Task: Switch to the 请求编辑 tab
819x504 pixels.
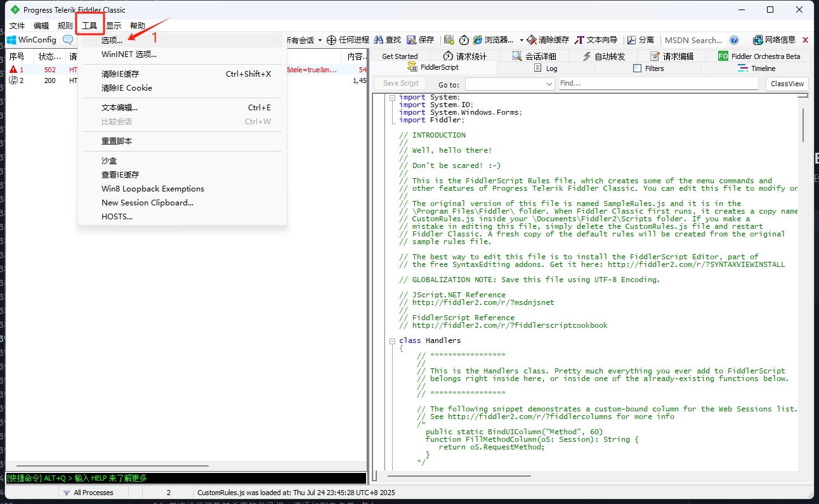Action: (x=672, y=56)
